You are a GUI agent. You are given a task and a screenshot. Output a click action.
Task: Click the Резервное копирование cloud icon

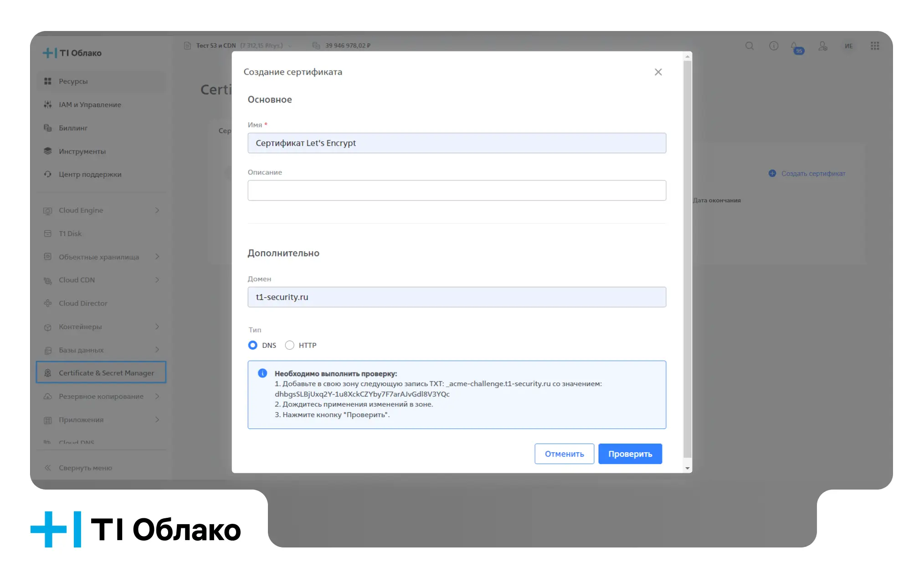point(47,397)
